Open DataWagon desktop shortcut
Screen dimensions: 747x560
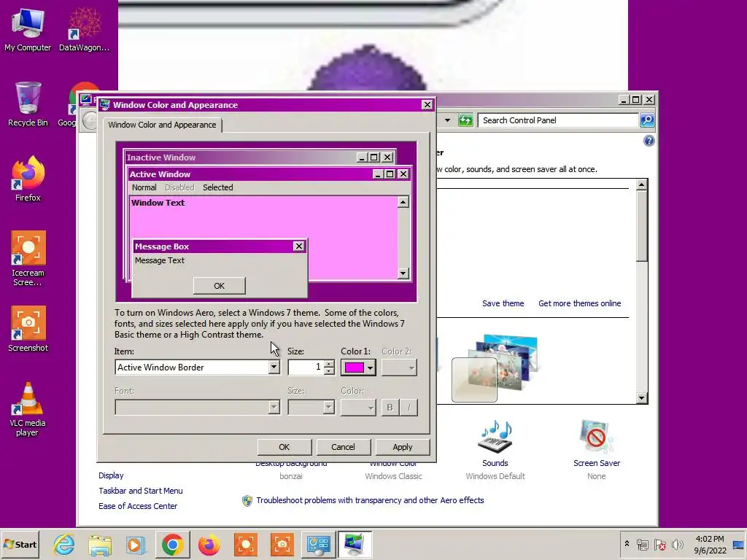[x=84, y=29]
